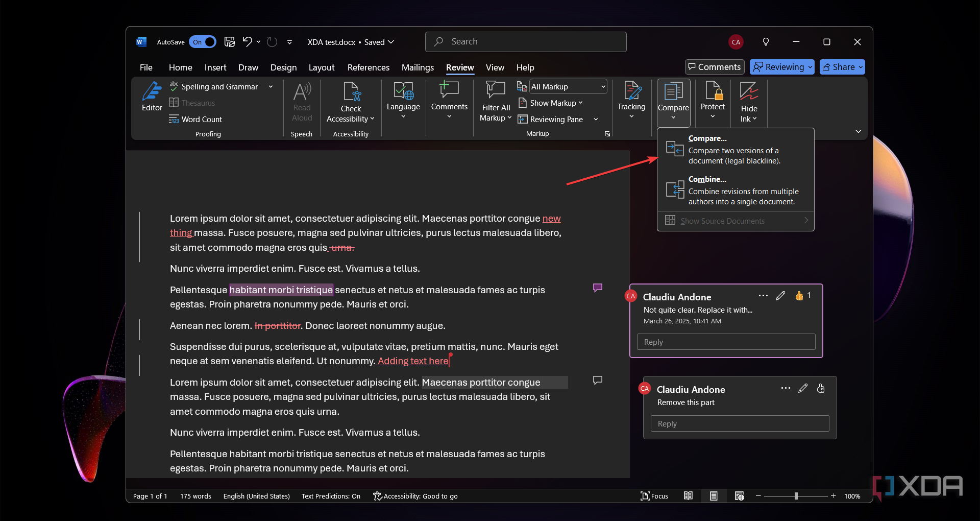The image size is (980, 521).
Task: Click the Save icon in title bar
Action: [230, 42]
